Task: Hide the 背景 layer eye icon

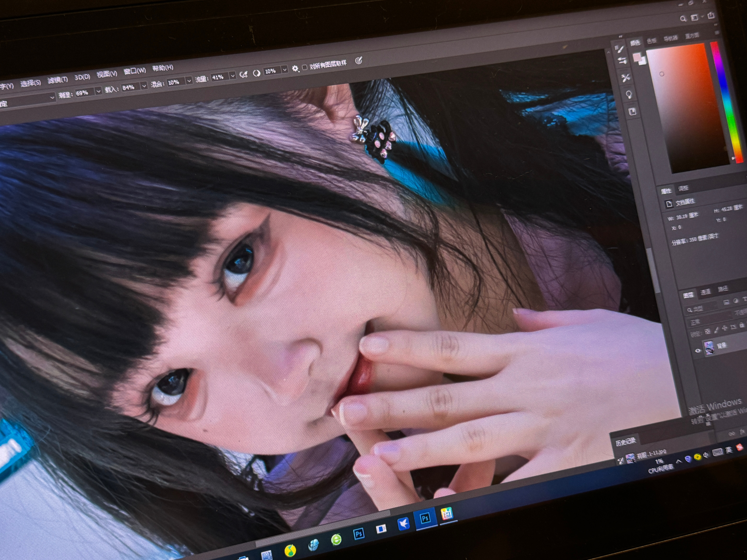Action: tap(698, 351)
